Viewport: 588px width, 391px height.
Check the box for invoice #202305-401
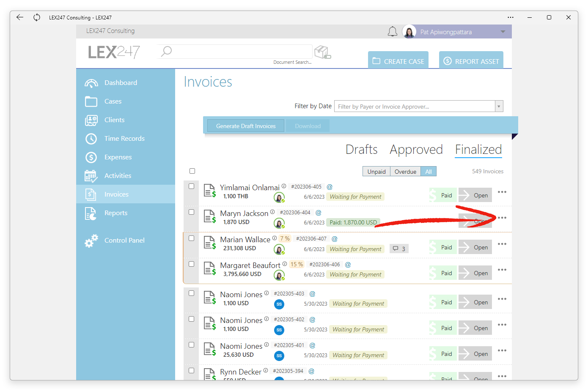click(192, 345)
